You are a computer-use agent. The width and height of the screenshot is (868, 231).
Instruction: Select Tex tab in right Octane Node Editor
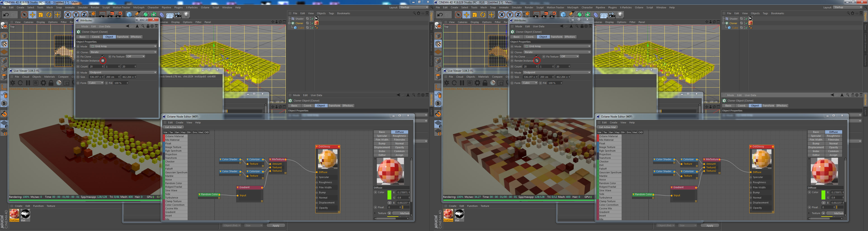pyautogui.click(x=605, y=132)
